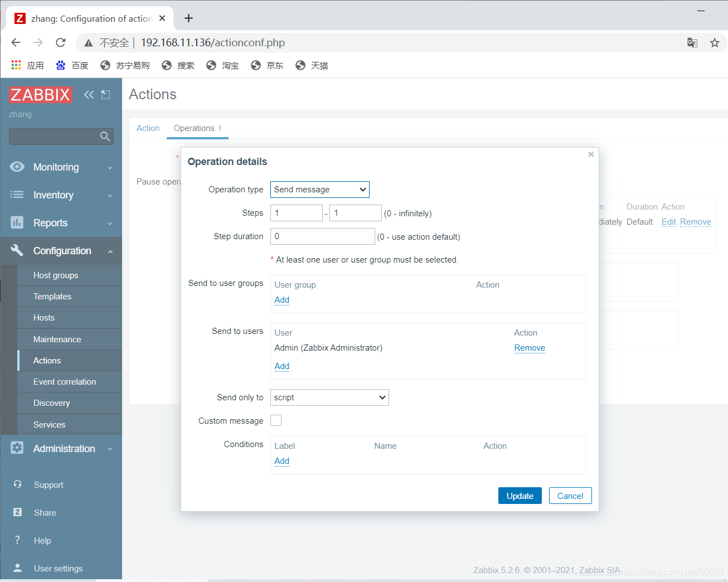Open the 百度 bookmark

(72, 65)
